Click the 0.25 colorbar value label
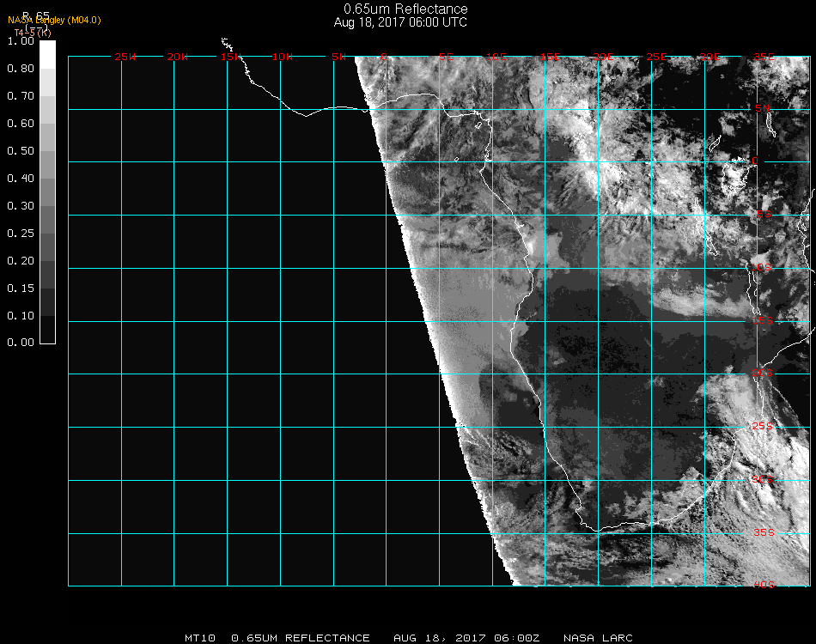This screenshot has width=816, height=644. tap(21, 233)
